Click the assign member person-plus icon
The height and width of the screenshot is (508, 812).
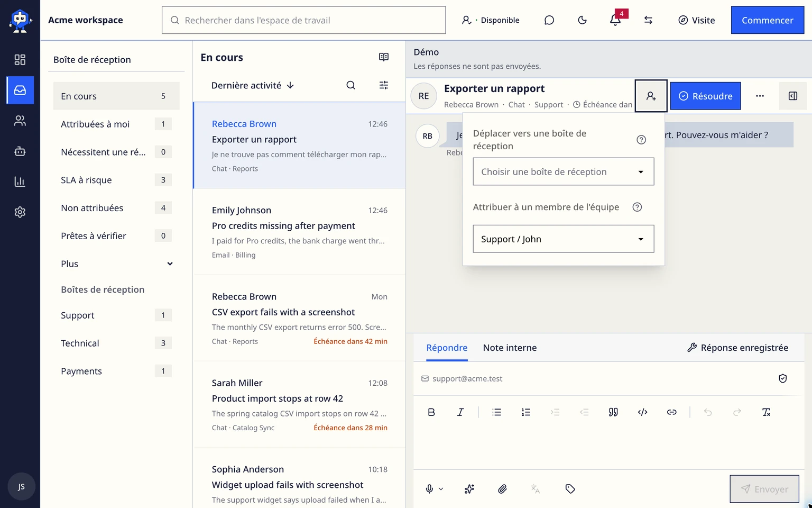pos(651,96)
